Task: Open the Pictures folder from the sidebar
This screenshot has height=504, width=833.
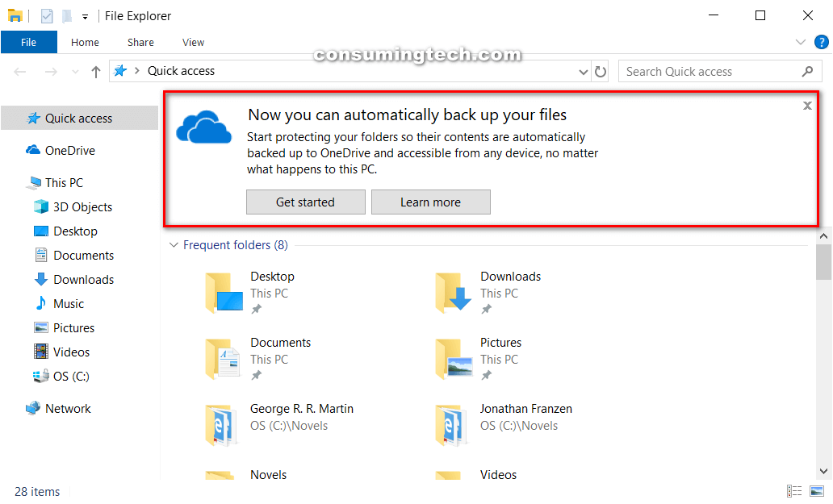Action: pyautogui.click(x=72, y=327)
